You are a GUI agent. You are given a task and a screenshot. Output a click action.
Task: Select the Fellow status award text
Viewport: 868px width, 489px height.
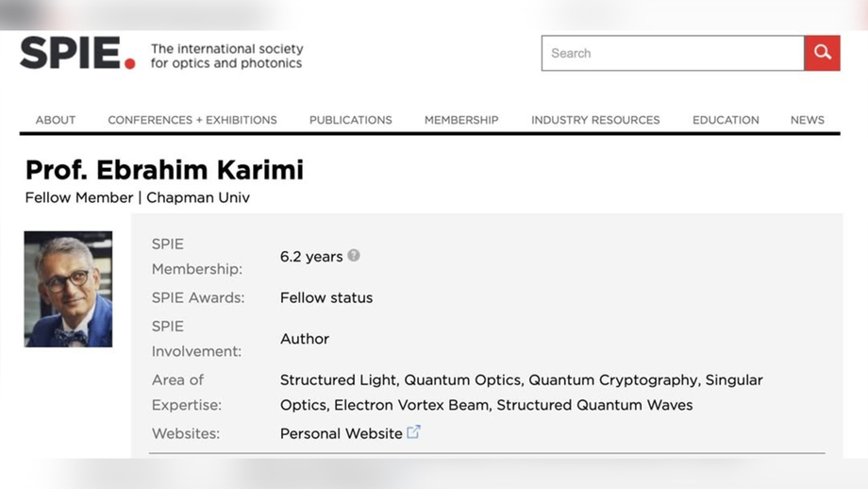tap(326, 298)
